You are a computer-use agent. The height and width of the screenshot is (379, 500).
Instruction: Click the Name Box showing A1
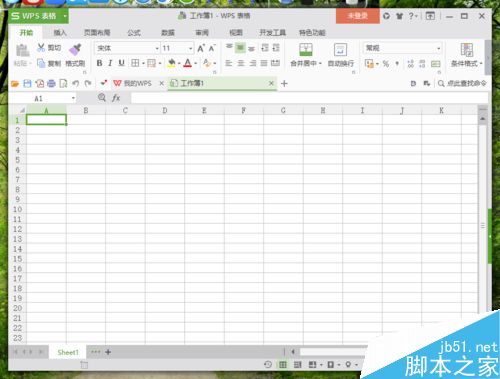(x=42, y=98)
